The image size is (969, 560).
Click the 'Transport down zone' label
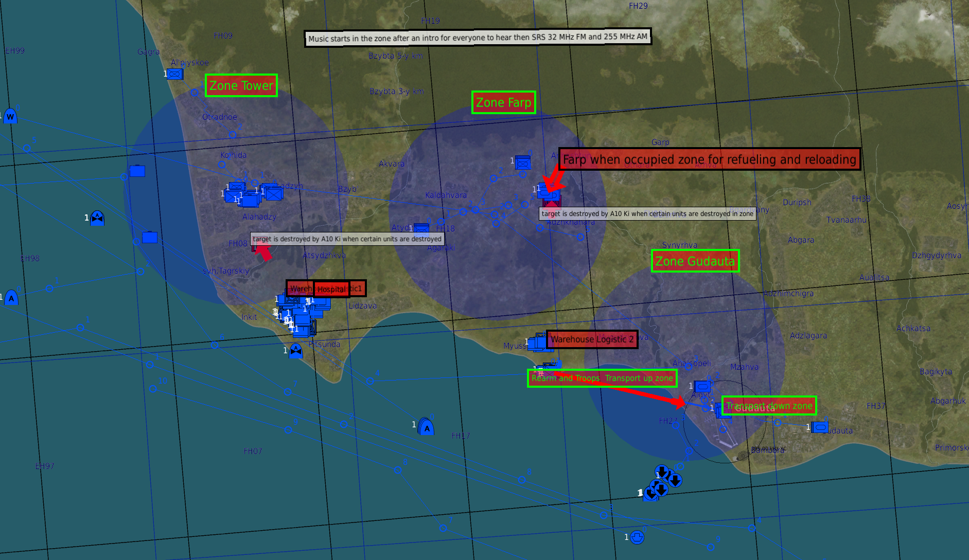(769, 406)
